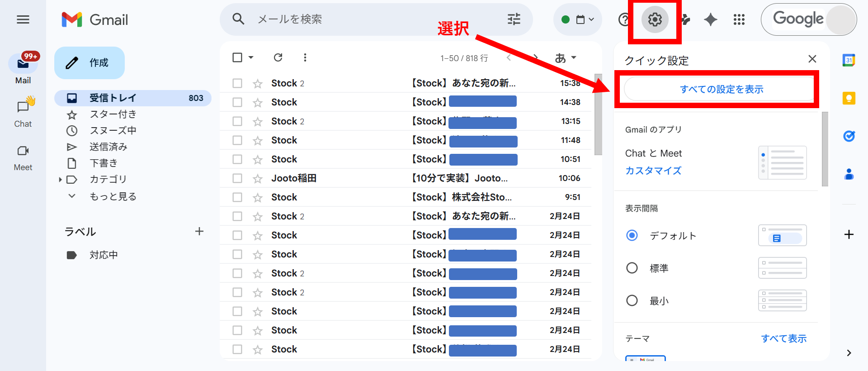The image size is (868, 371).
Task: Check the Jooto稲田 email checkbox
Action: (x=237, y=178)
